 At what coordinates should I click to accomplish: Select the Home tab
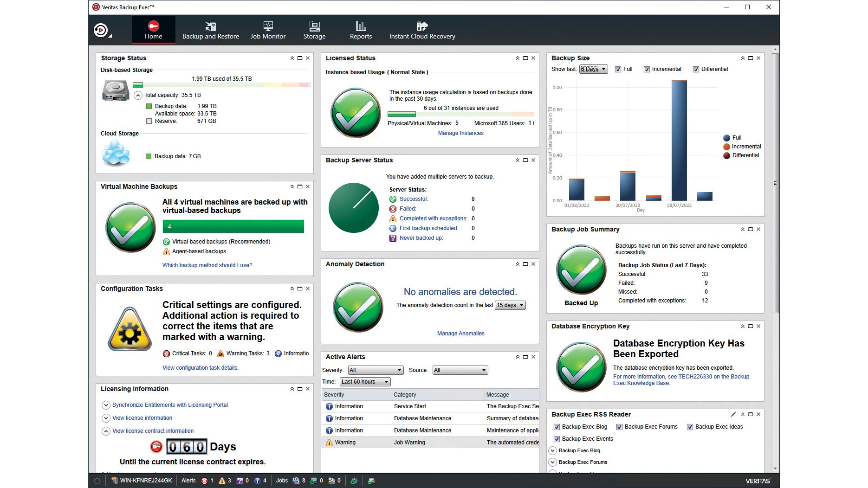pyautogui.click(x=154, y=30)
